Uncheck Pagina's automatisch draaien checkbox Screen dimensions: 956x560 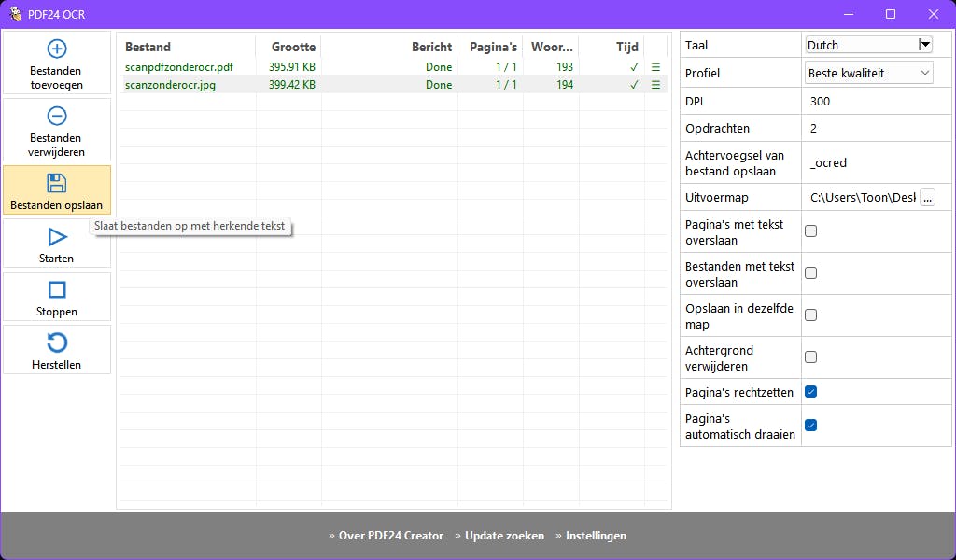[811, 426]
